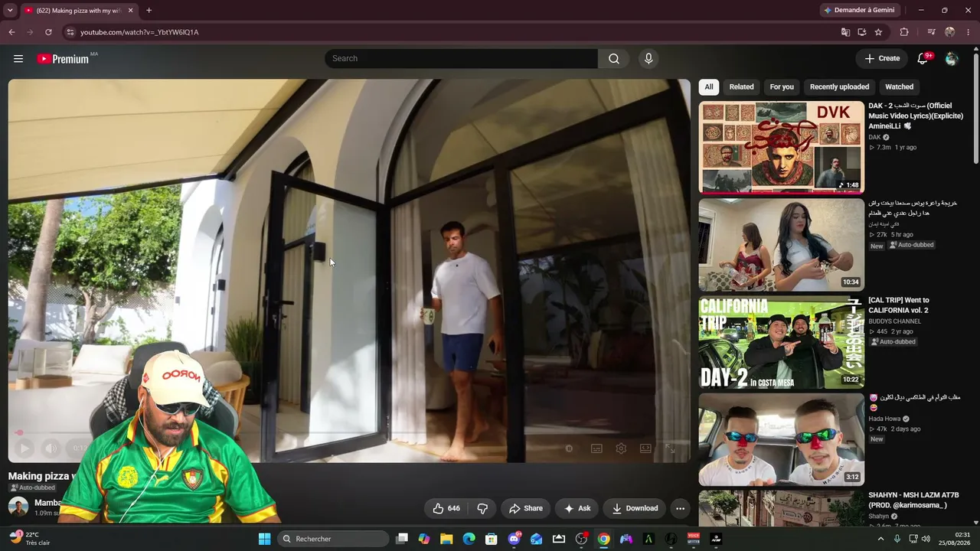This screenshot has width=980, height=551.
Task: Open Chrome extensions puzzle icon
Action: click(x=904, y=32)
